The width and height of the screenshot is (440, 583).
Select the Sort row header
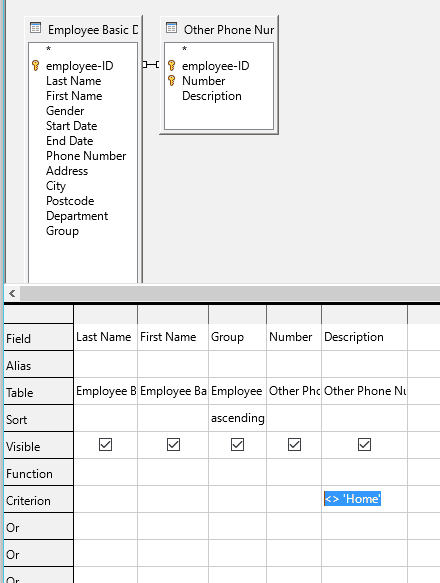pos(39,418)
